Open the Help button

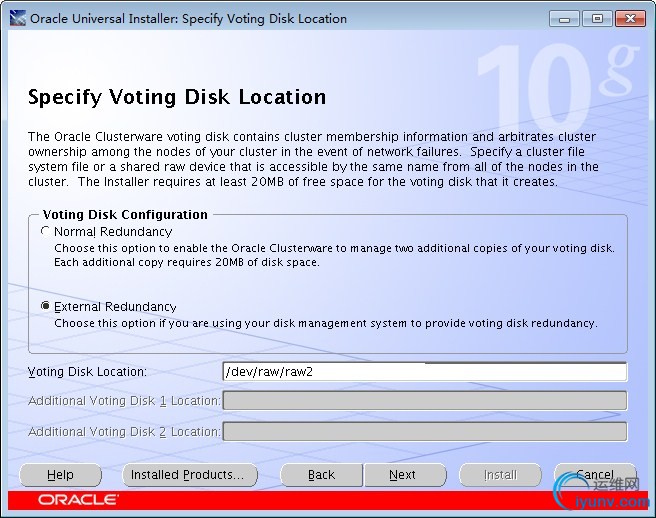click(x=61, y=475)
